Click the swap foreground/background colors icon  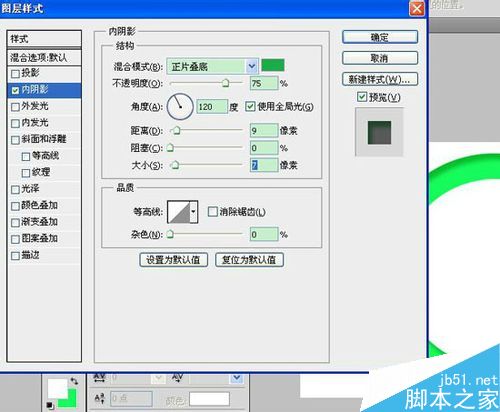coord(74,381)
